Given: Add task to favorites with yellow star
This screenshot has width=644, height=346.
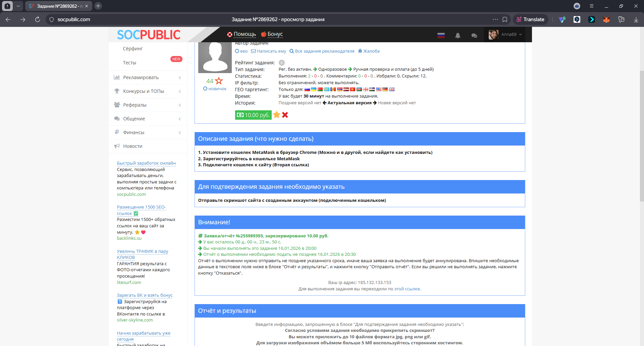Looking at the screenshot, I should [x=277, y=115].
